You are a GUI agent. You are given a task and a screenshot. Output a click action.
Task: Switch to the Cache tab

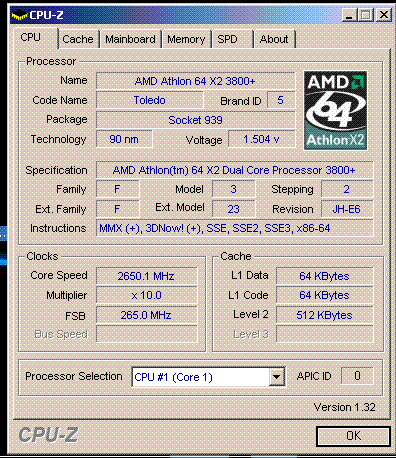[x=78, y=39]
